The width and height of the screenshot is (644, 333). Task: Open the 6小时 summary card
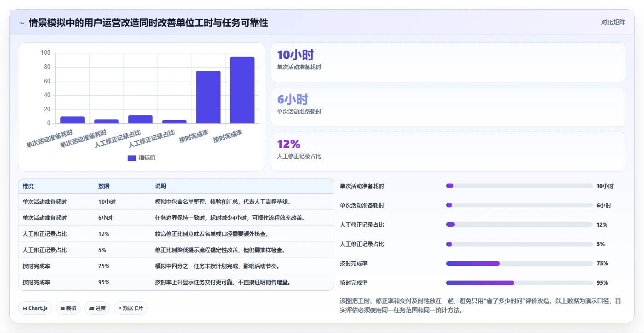448,107
